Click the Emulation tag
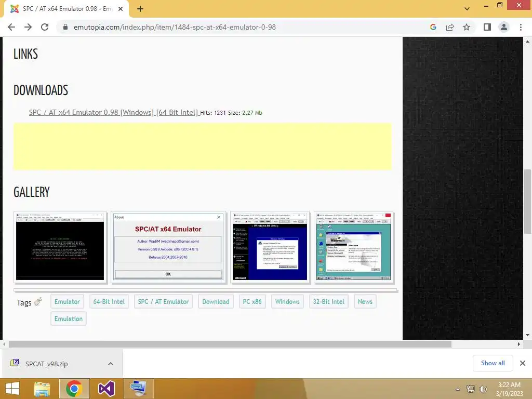 coord(69,318)
